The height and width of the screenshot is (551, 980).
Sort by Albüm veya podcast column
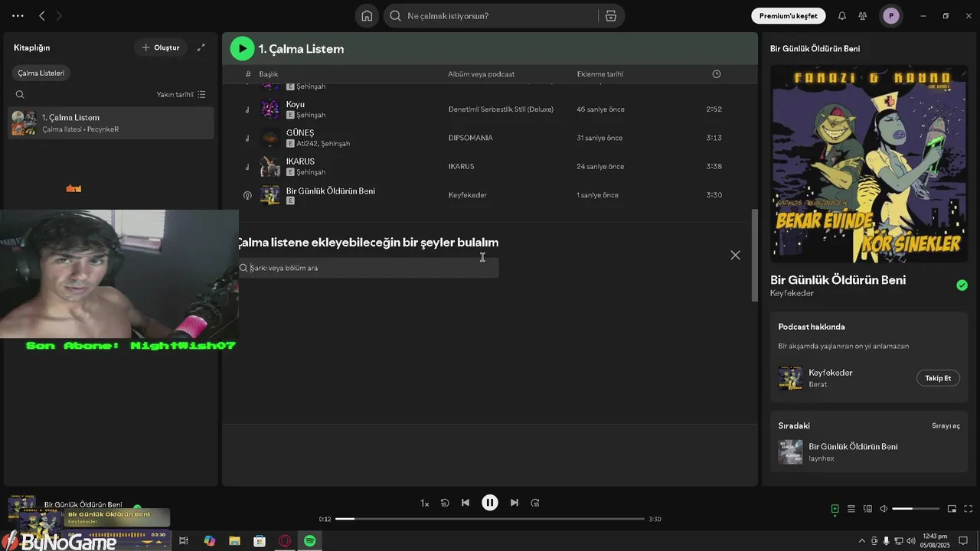point(481,74)
